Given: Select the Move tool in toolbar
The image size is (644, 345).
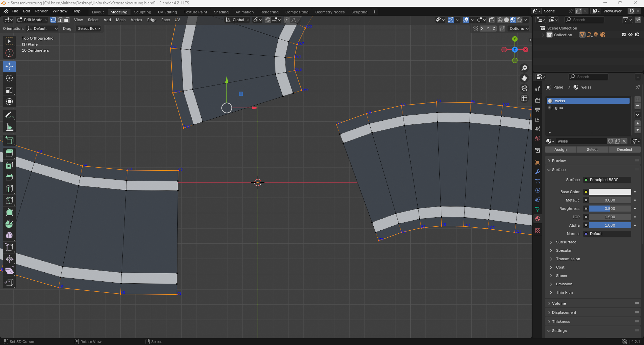Looking at the screenshot, I should (9, 66).
